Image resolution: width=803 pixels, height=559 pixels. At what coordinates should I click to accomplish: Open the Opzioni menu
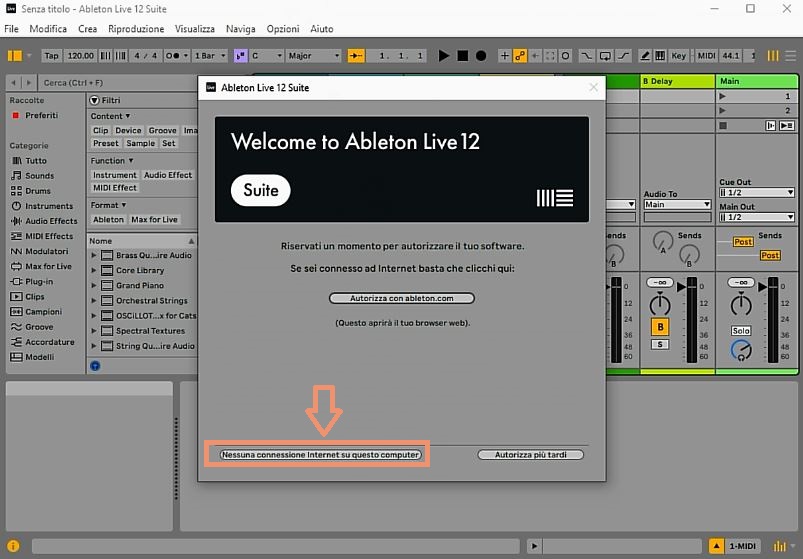[282, 29]
